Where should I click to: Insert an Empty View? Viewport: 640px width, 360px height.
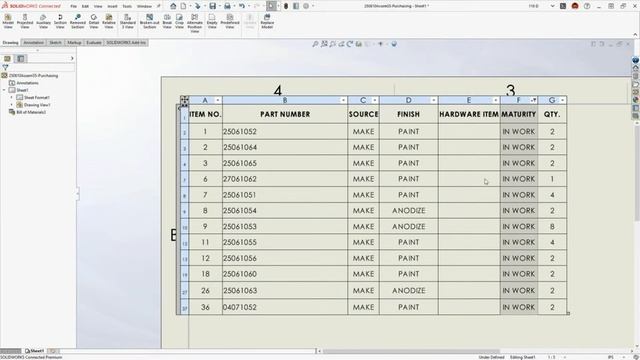pyautogui.click(x=212, y=21)
